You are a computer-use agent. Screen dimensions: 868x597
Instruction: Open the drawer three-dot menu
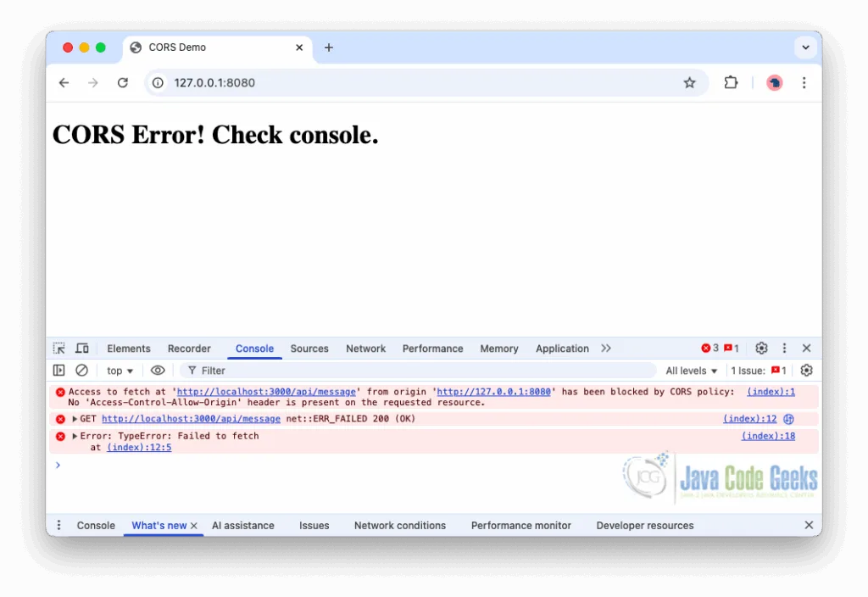(x=58, y=525)
